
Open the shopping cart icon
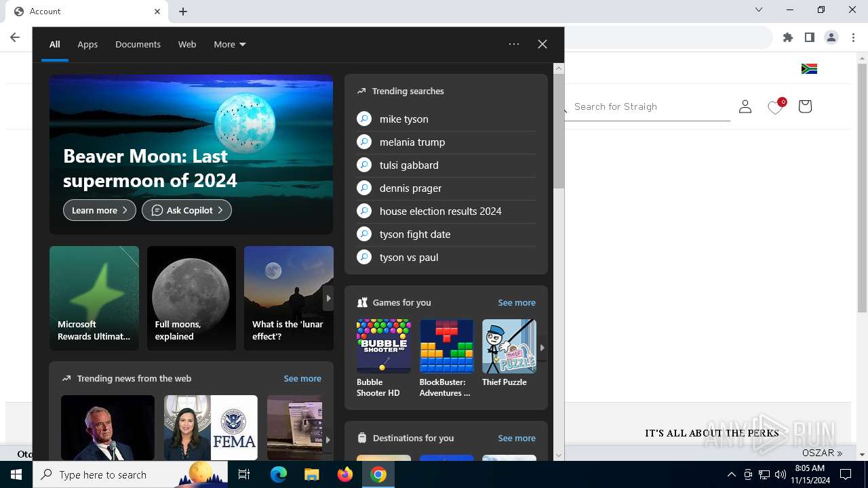(805, 106)
